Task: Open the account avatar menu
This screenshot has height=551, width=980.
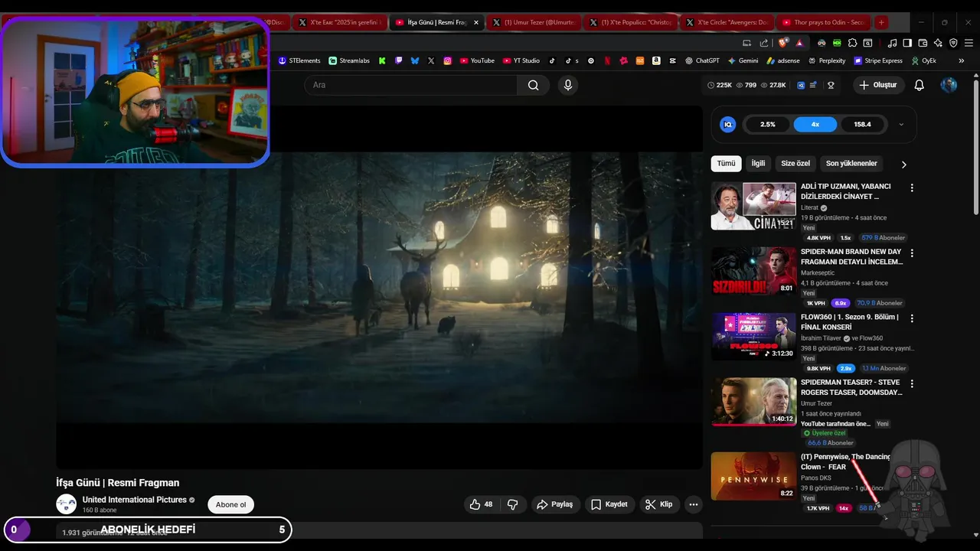Action: point(949,85)
